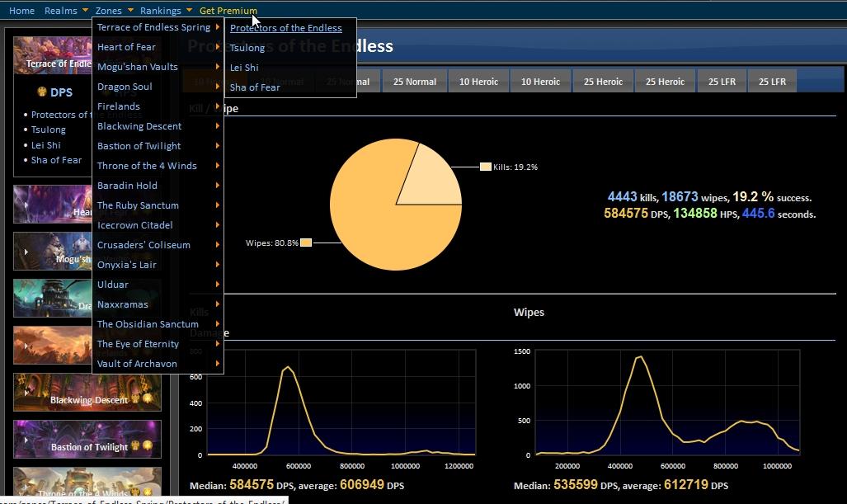Expand the Heart of Fear sidebar banner
The height and width of the screenshot is (504, 847).
(26, 205)
